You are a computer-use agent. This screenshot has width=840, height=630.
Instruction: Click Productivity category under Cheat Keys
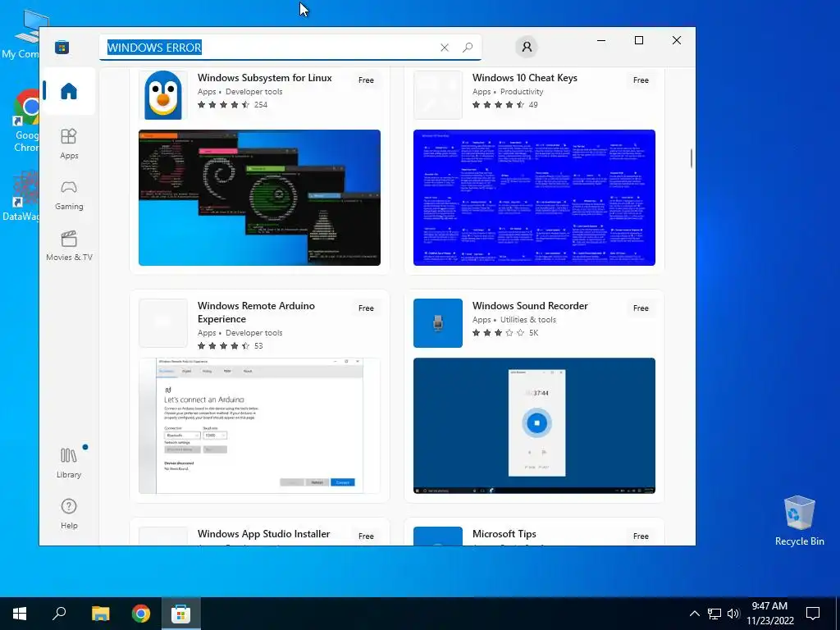[x=521, y=92]
